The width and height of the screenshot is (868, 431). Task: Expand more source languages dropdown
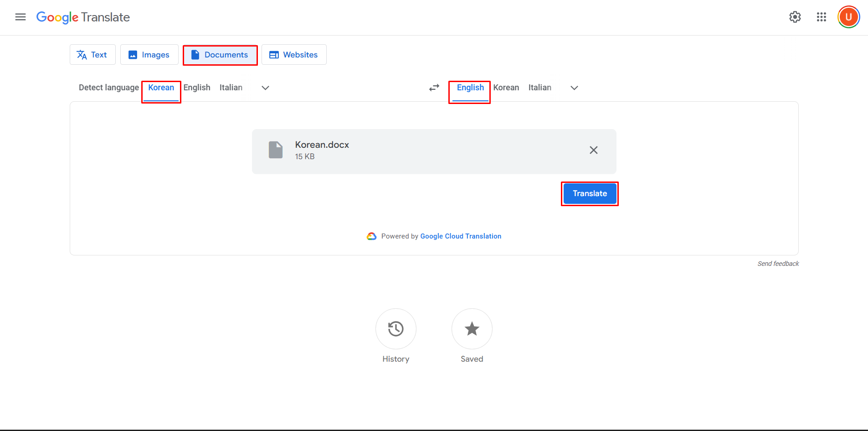click(x=265, y=88)
